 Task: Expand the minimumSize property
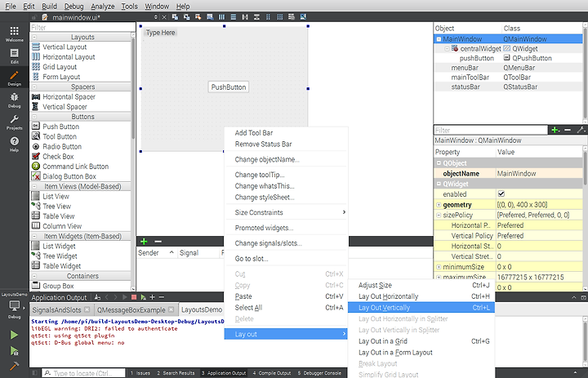point(439,267)
